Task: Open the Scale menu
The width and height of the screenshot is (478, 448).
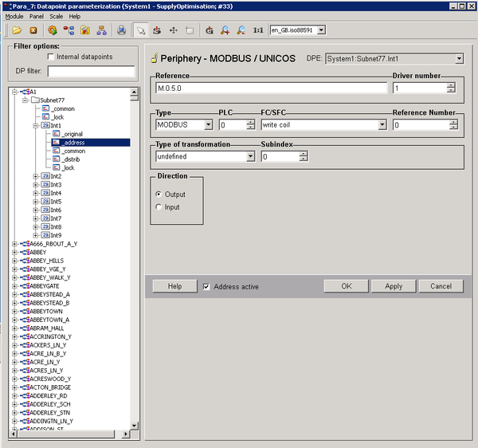Action: (55, 16)
